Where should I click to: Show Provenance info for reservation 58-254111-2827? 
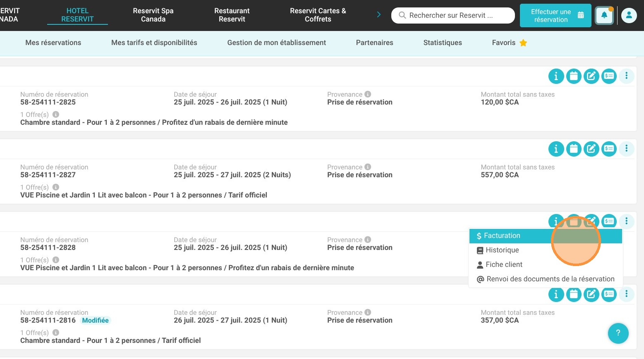[368, 167]
